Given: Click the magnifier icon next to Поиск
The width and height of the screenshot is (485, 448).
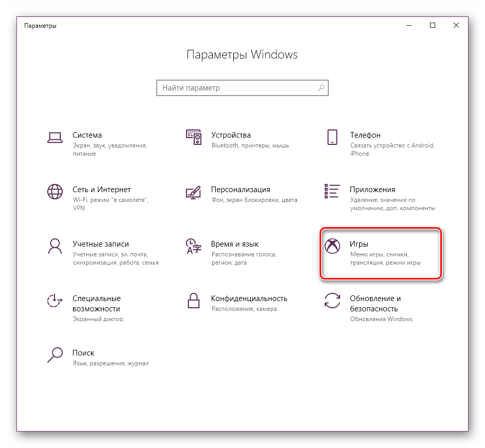Looking at the screenshot, I should (54, 355).
